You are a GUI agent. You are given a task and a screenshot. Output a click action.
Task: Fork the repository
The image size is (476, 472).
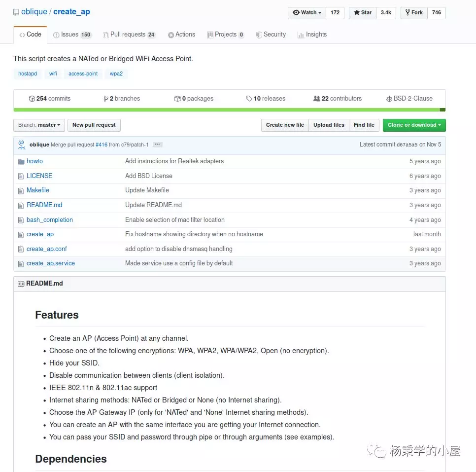pos(414,13)
